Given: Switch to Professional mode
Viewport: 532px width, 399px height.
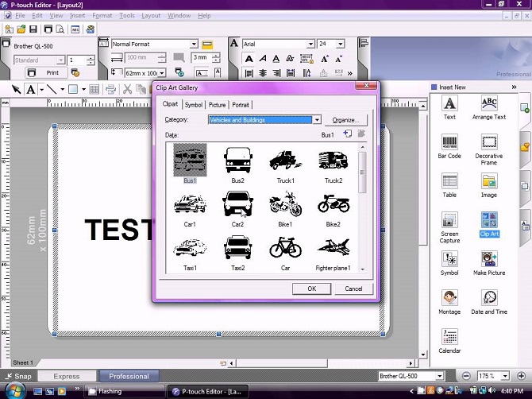Looking at the screenshot, I should pos(129,376).
